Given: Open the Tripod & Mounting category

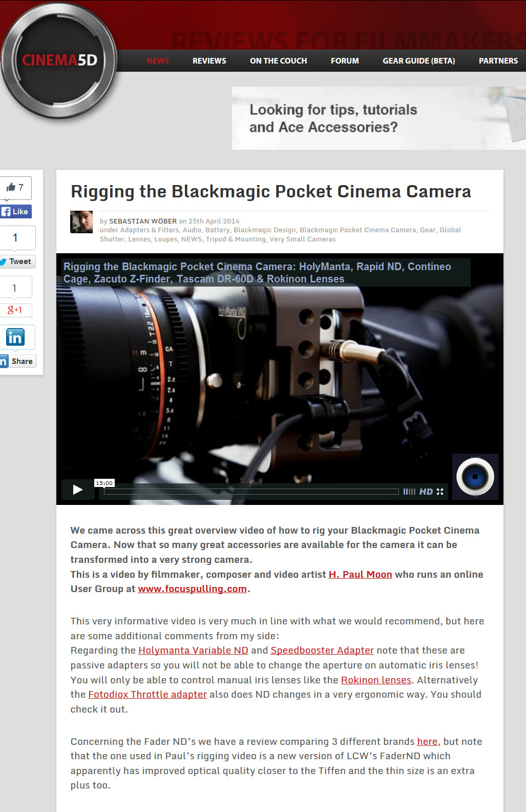Looking at the screenshot, I should [236, 239].
